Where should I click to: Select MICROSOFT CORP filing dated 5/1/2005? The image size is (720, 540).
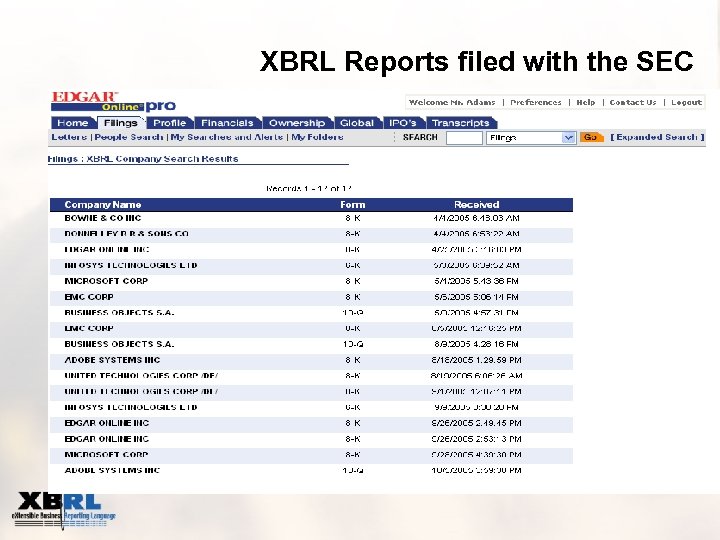pos(311,281)
